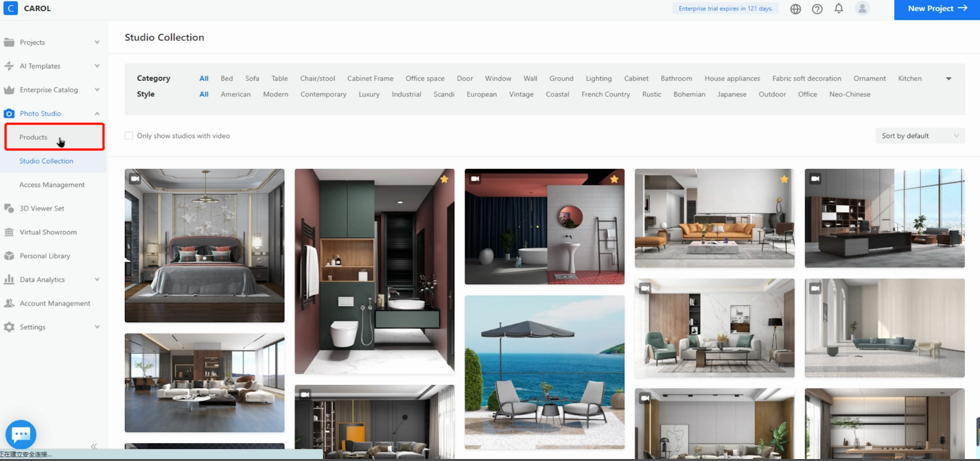Filter category by House appliances
Image resolution: width=980 pixels, height=461 pixels.
[732, 78]
